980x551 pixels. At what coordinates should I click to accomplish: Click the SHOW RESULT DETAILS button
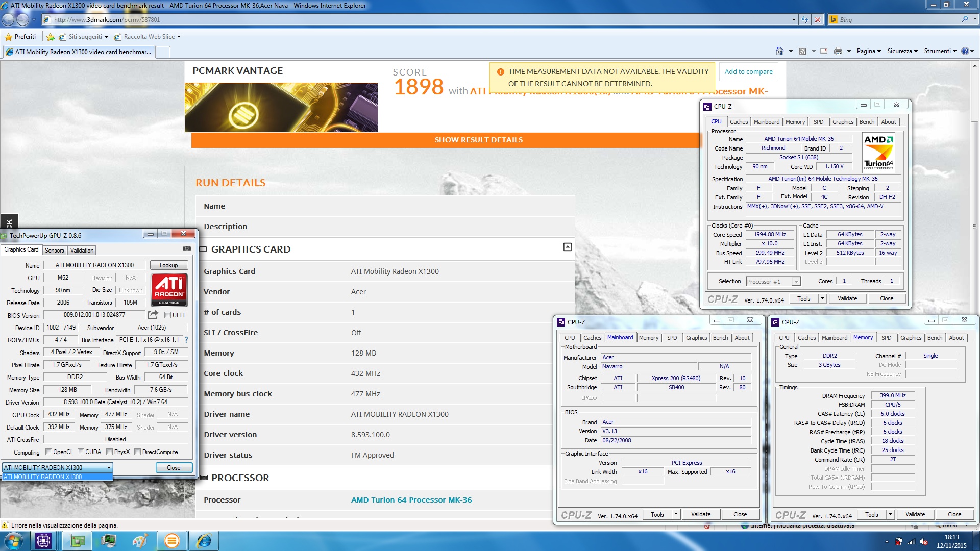tap(478, 140)
